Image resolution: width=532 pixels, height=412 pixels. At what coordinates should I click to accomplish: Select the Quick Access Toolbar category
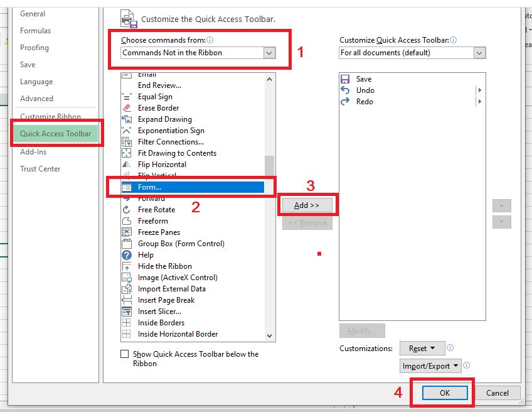coord(56,134)
